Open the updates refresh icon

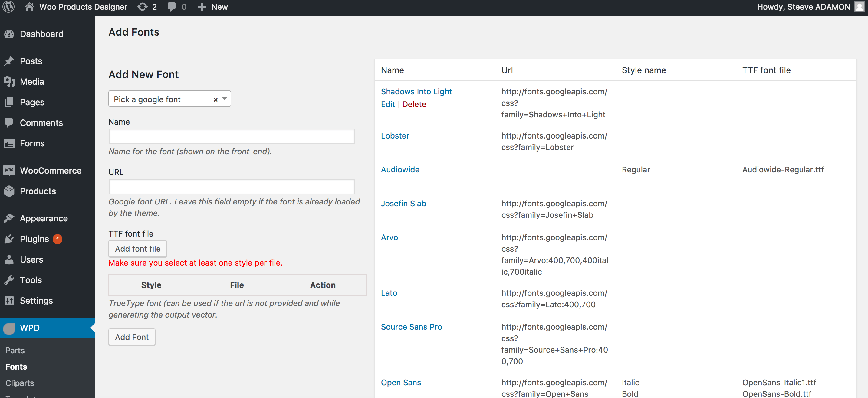[x=143, y=7]
